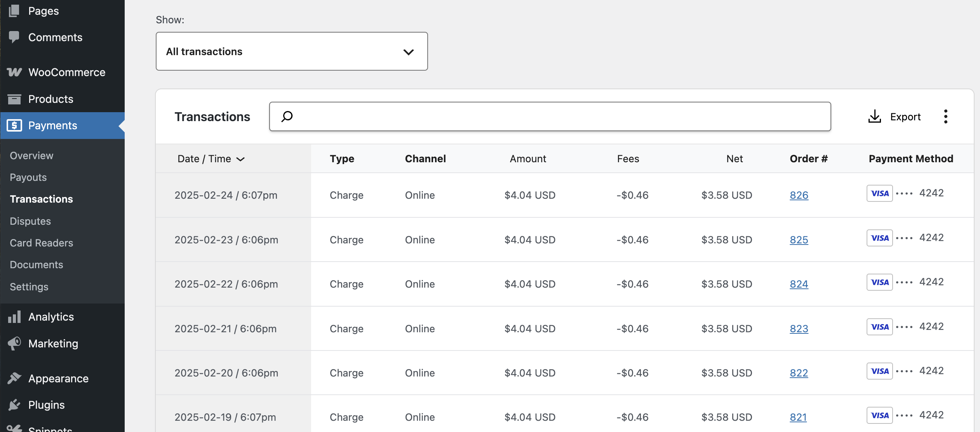
Task: Click the search magnifier icon
Action: (287, 116)
